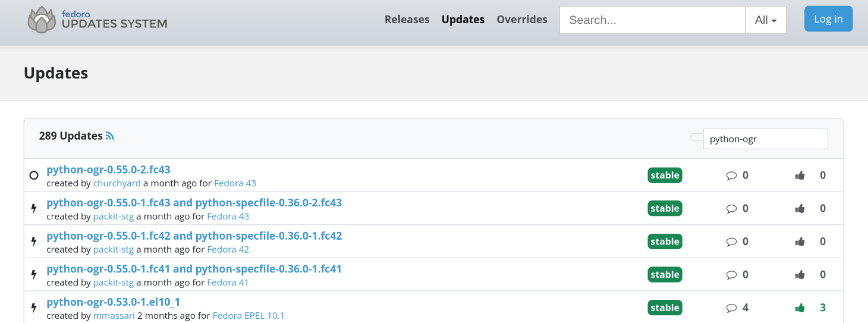The width and height of the screenshot is (868, 323).
Task: Click thumbs-up icon for python-ogr-0.55.0-1.fc41 row
Action: tap(800, 274)
